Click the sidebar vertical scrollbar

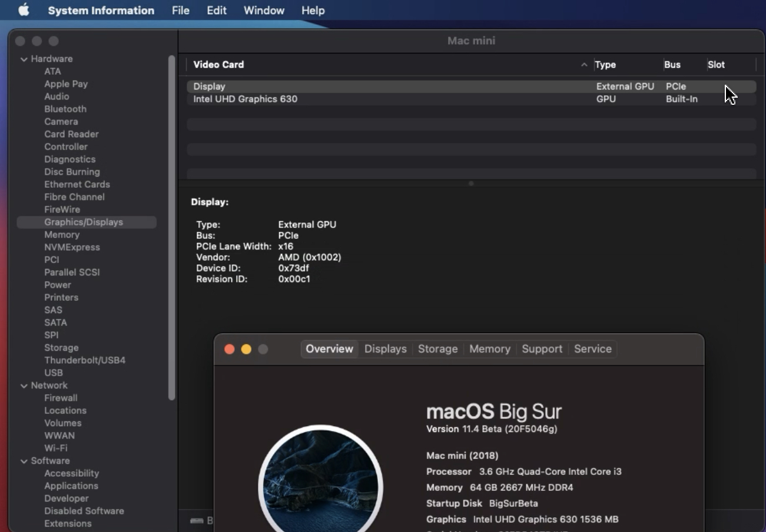[x=172, y=228]
